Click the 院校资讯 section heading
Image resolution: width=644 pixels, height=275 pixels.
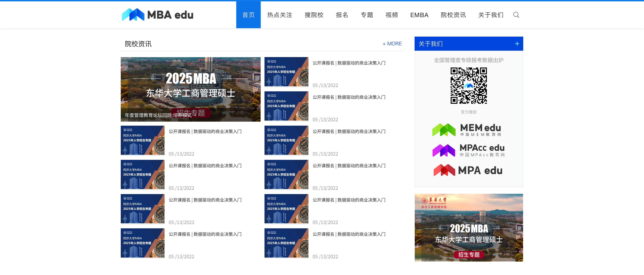[138, 44]
